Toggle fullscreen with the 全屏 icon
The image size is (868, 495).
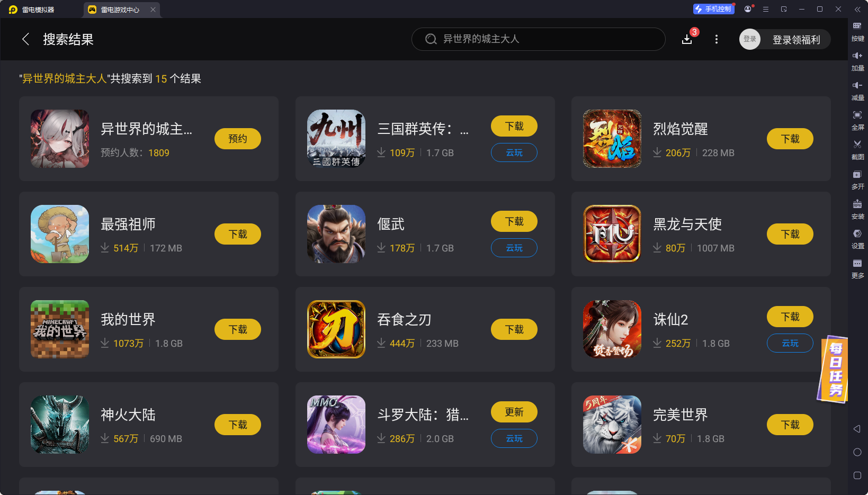tap(857, 120)
